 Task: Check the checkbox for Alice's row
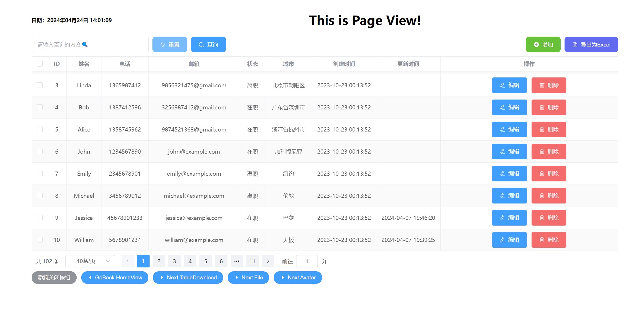pos(40,129)
